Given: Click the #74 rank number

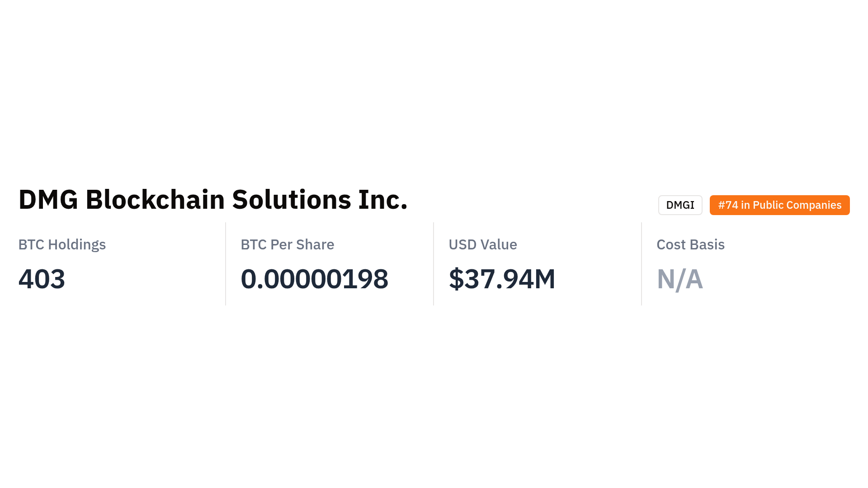Looking at the screenshot, I should (x=728, y=205).
